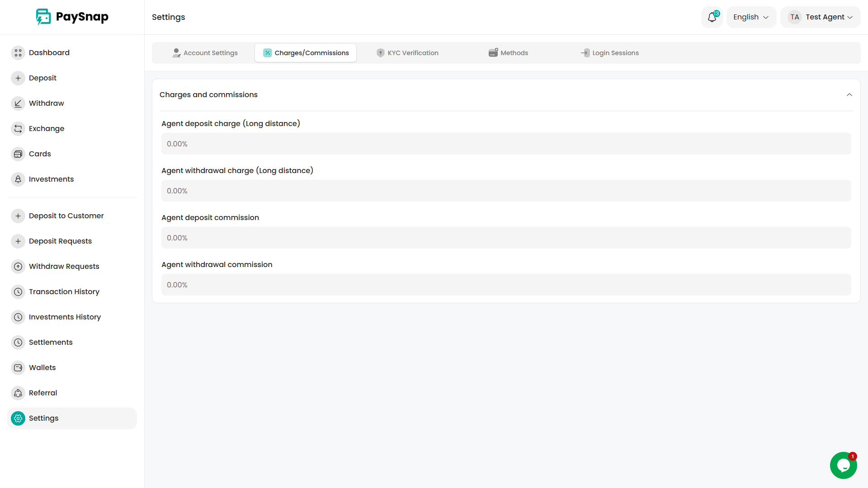Click the Dashboard grid icon

point(18,53)
